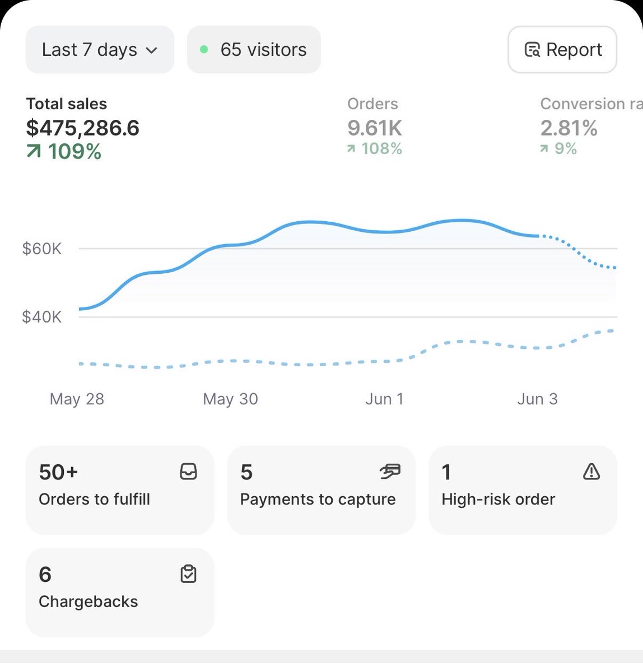The width and height of the screenshot is (643, 672).
Task: Click the 9% conversion increase indicator
Action: 558,149
